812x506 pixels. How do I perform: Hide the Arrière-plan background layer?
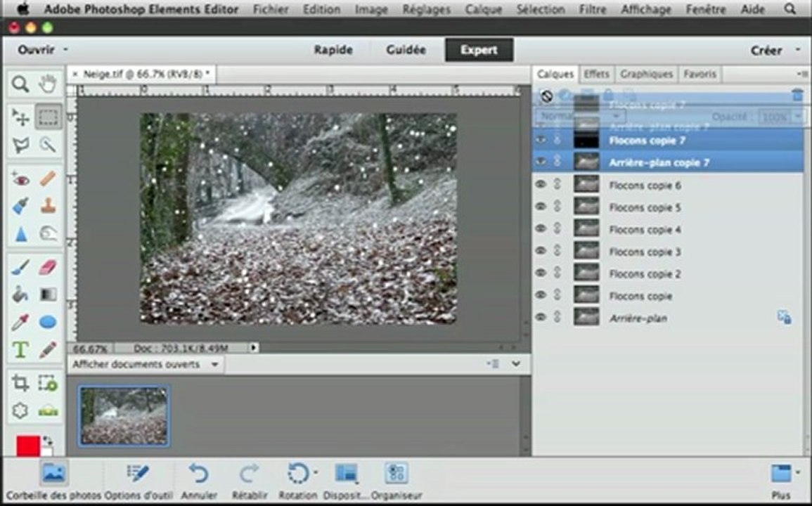(541, 318)
